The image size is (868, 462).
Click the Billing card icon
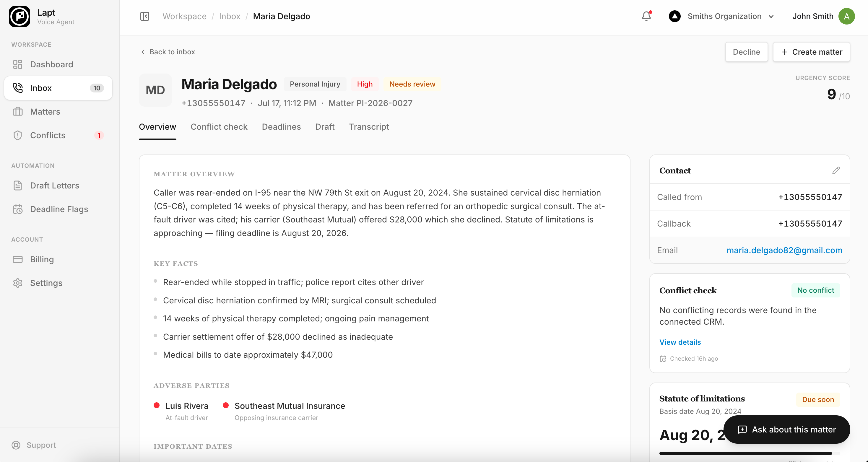click(17, 259)
